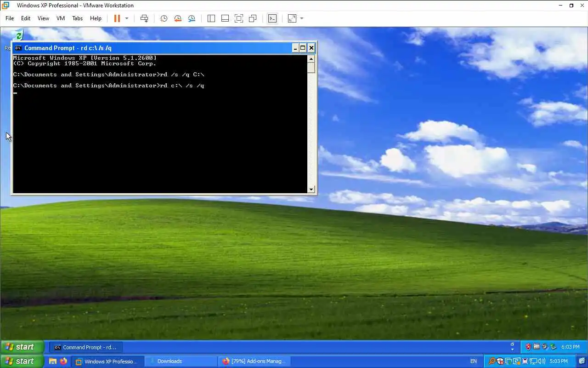Switch to Downloads taskbar item
The image size is (588, 368).
(181, 361)
